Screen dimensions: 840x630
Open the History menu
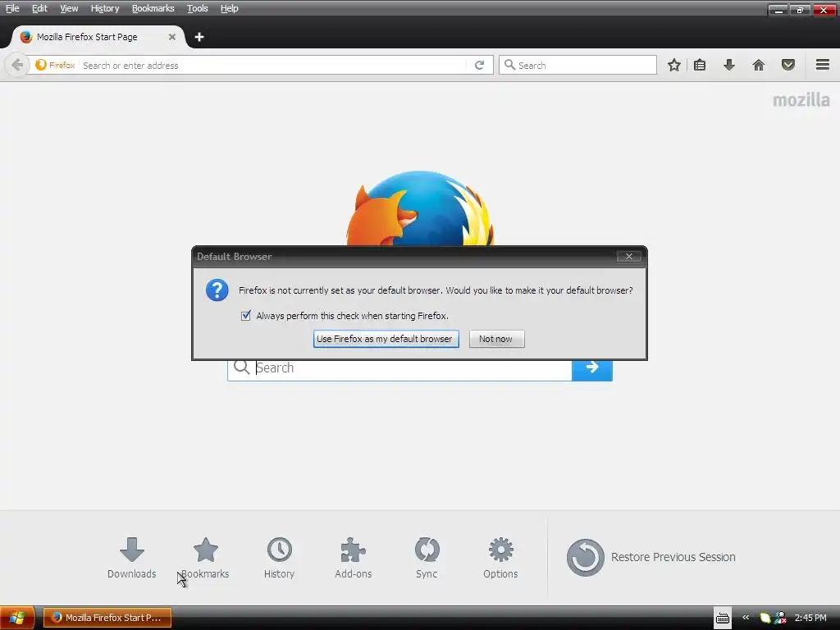[x=105, y=8]
